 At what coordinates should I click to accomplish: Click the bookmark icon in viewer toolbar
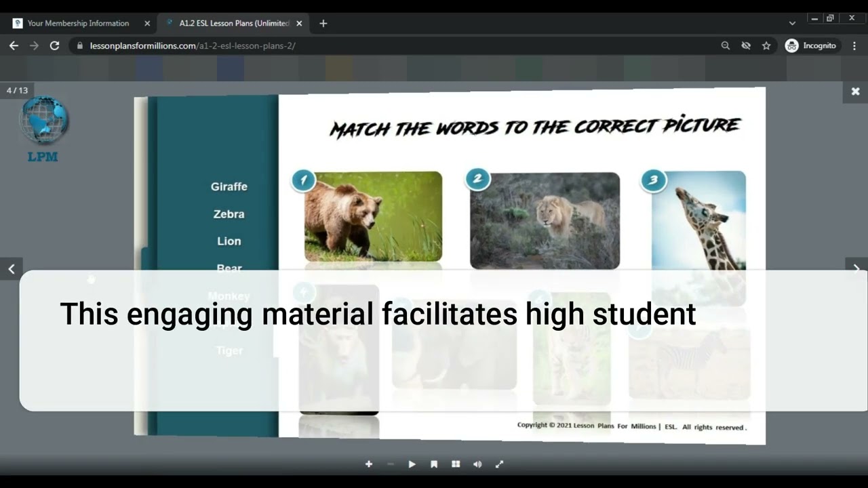point(434,464)
